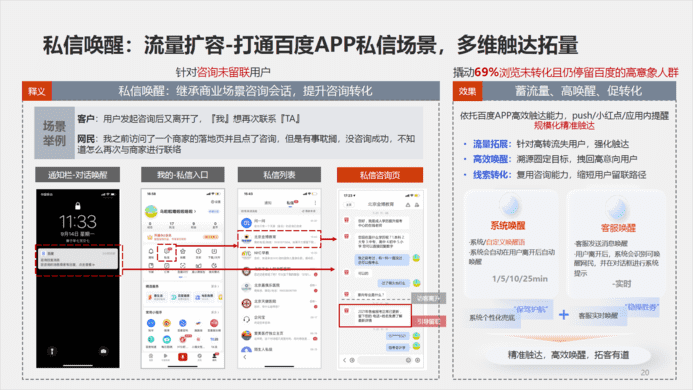Click the blue 高效唤醒 bullet heading
The width and height of the screenshot is (693, 390).
pyautogui.click(x=492, y=159)
